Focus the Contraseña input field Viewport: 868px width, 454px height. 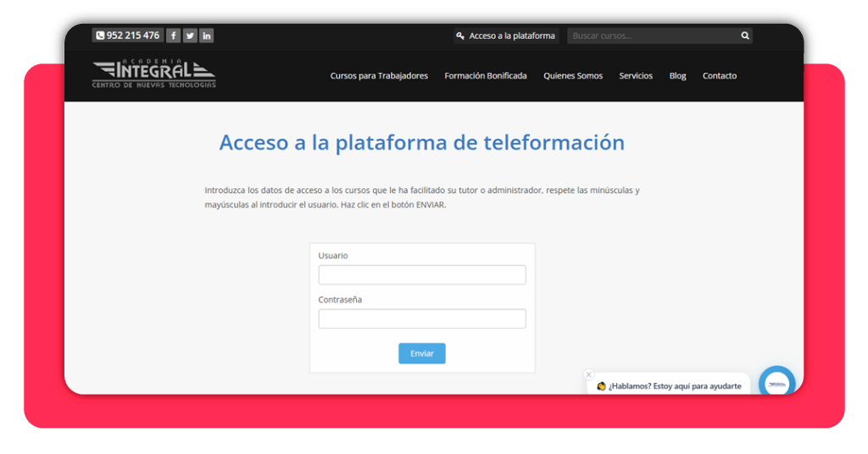click(422, 318)
